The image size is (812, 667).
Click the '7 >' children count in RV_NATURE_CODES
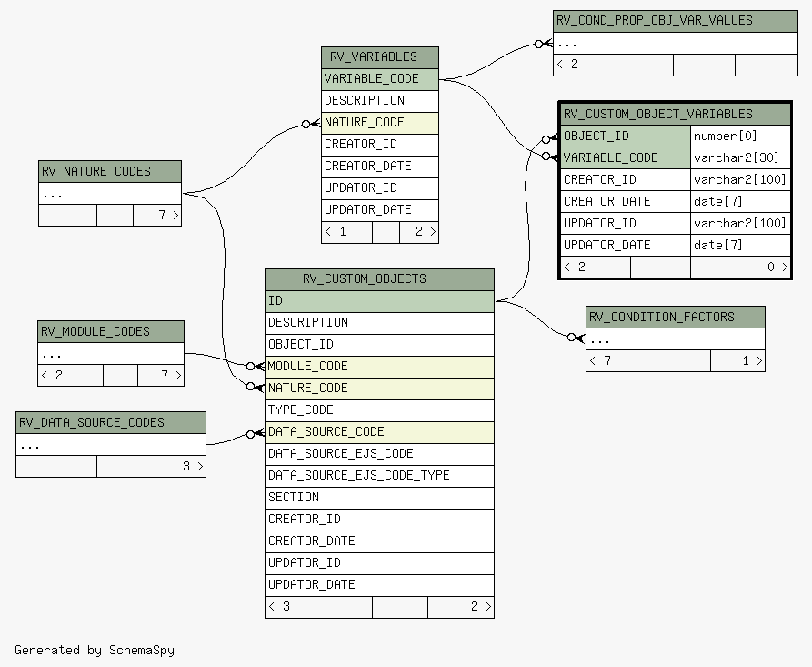pyautogui.click(x=157, y=215)
